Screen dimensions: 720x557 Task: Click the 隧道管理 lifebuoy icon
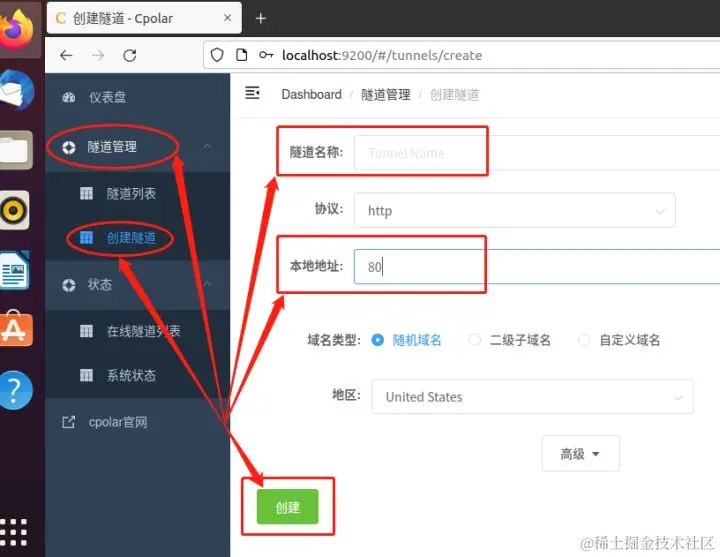tap(69, 147)
